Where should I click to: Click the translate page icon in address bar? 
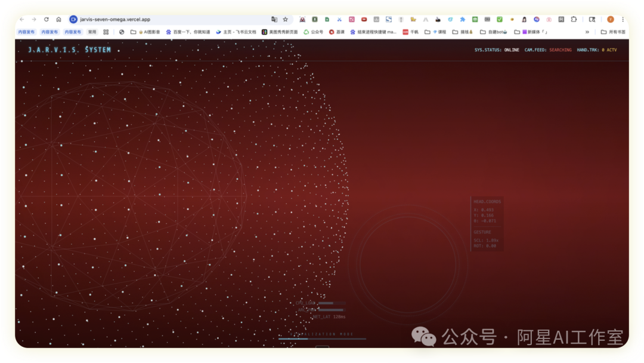point(274,19)
